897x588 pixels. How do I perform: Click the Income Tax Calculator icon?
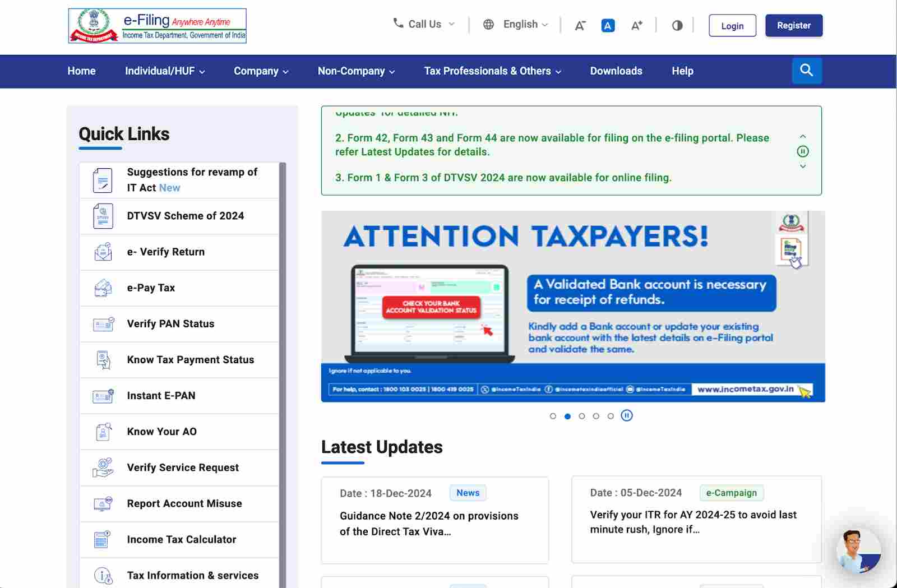coord(102,539)
